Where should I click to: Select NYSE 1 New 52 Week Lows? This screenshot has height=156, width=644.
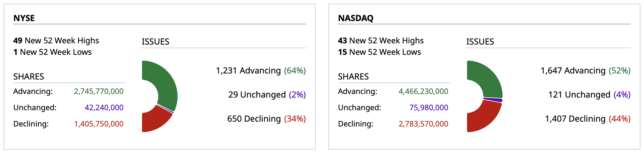point(52,52)
